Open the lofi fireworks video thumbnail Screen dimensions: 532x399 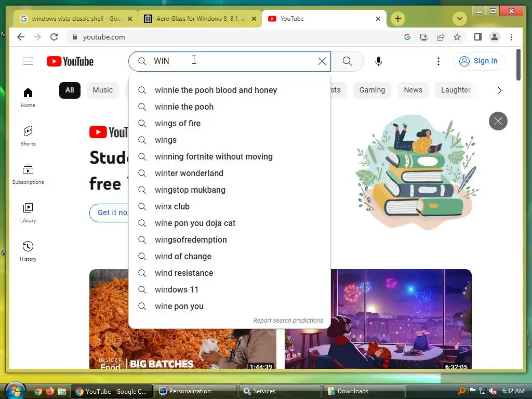(x=401, y=319)
